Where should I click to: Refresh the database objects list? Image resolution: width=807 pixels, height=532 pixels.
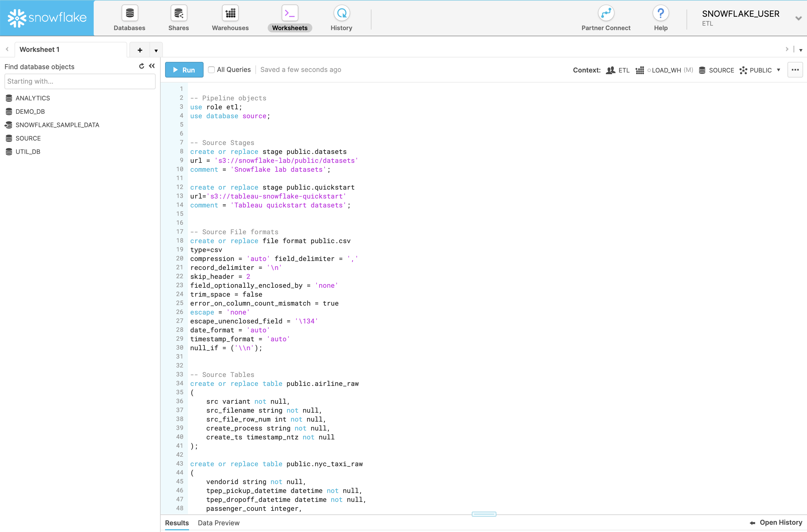tap(141, 66)
